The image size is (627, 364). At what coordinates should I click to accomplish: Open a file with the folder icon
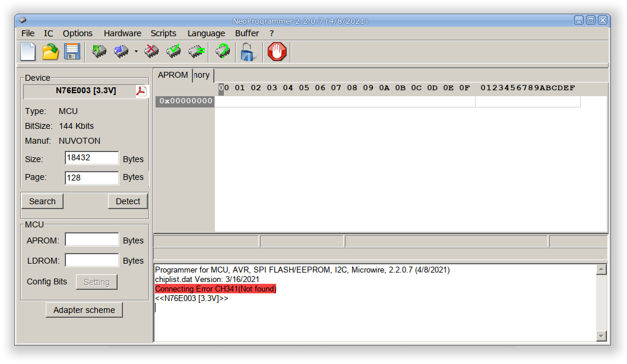(x=50, y=52)
